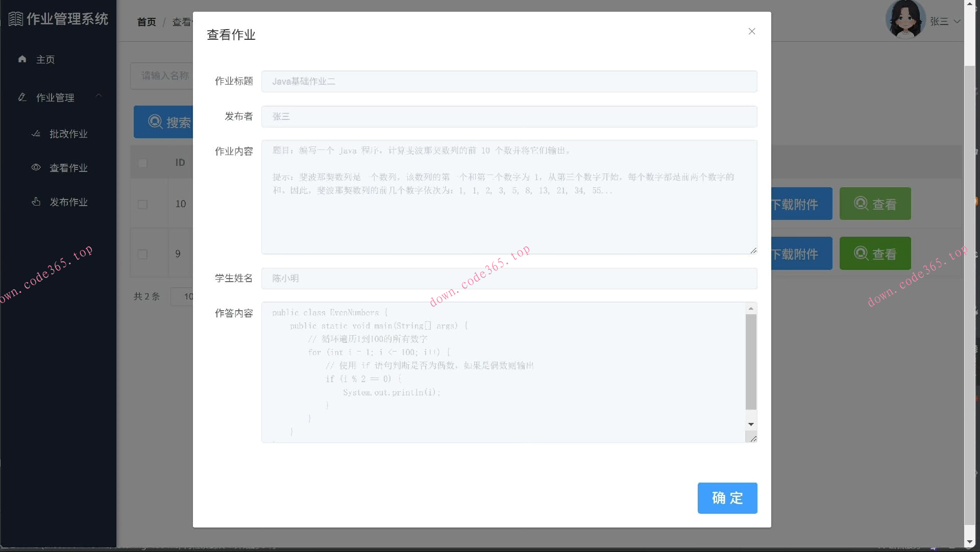Click the user avatar picture

tap(905, 19)
